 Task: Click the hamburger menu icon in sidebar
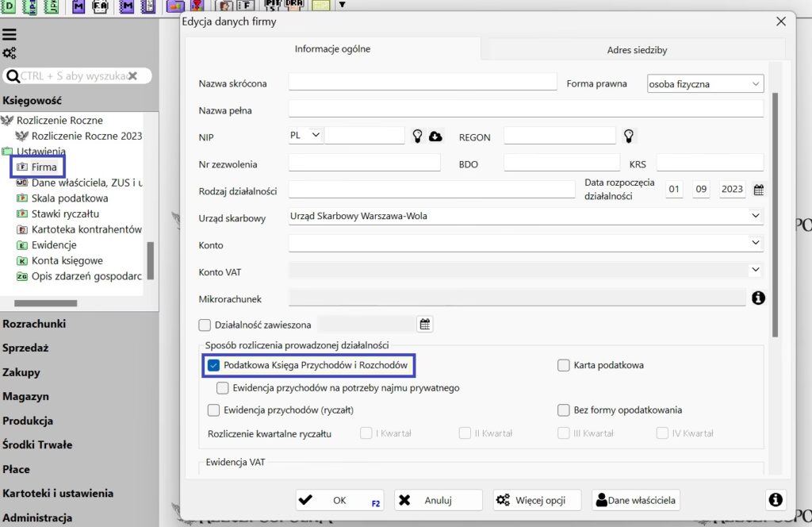click(x=10, y=35)
